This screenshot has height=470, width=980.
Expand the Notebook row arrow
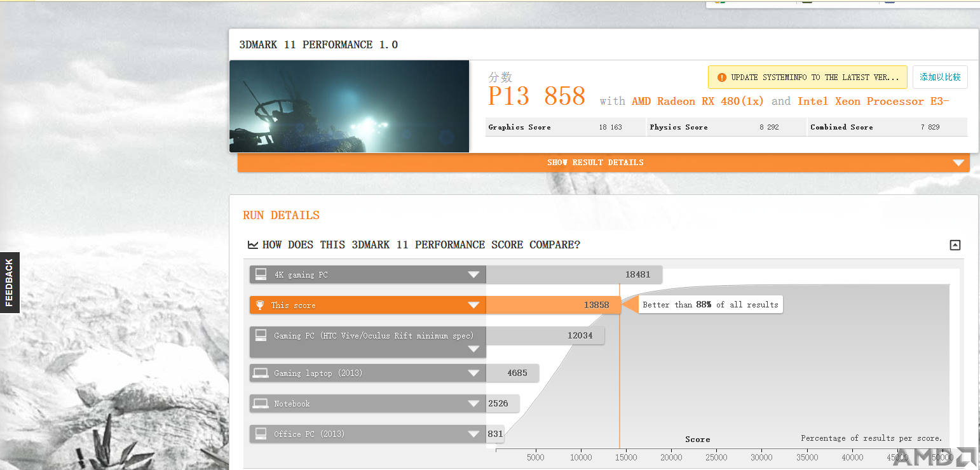pos(473,404)
